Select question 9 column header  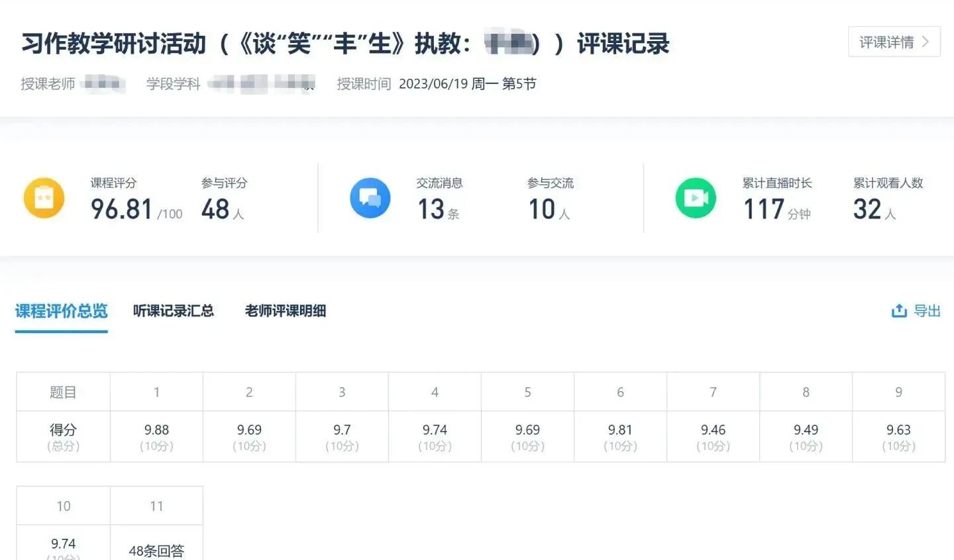(x=898, y=392)
